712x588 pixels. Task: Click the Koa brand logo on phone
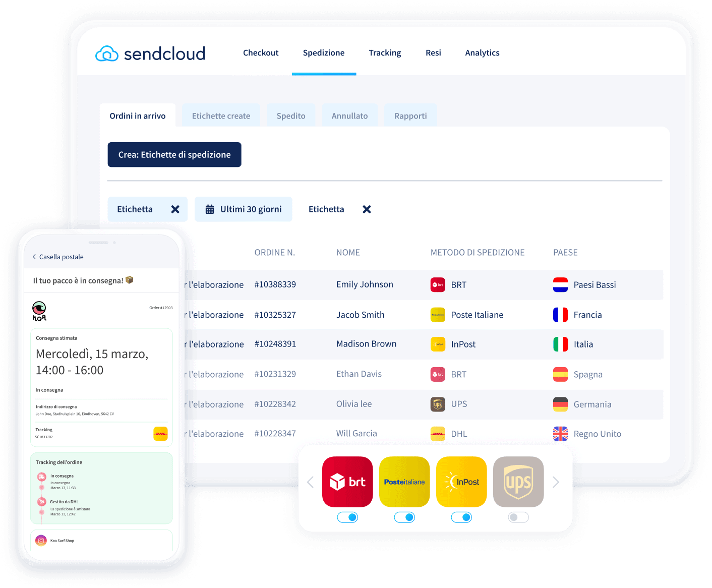[39, 311]
